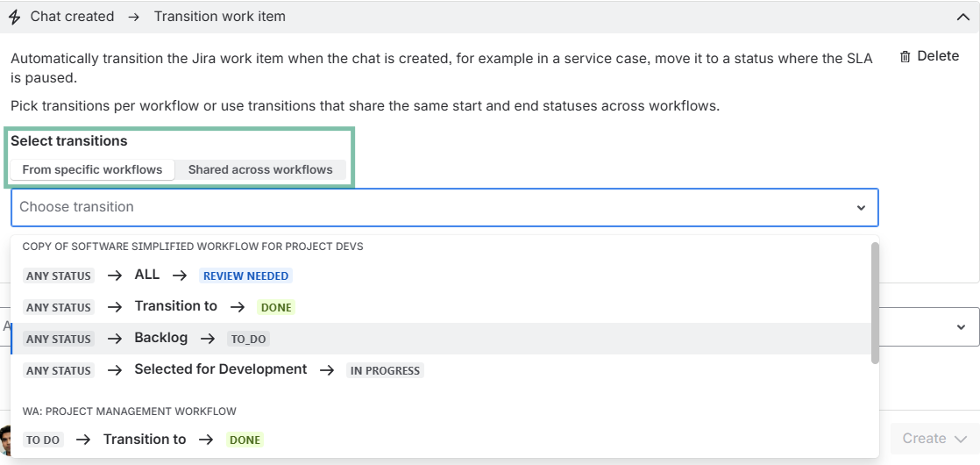Click the lightning bolt automation icon

14,18
